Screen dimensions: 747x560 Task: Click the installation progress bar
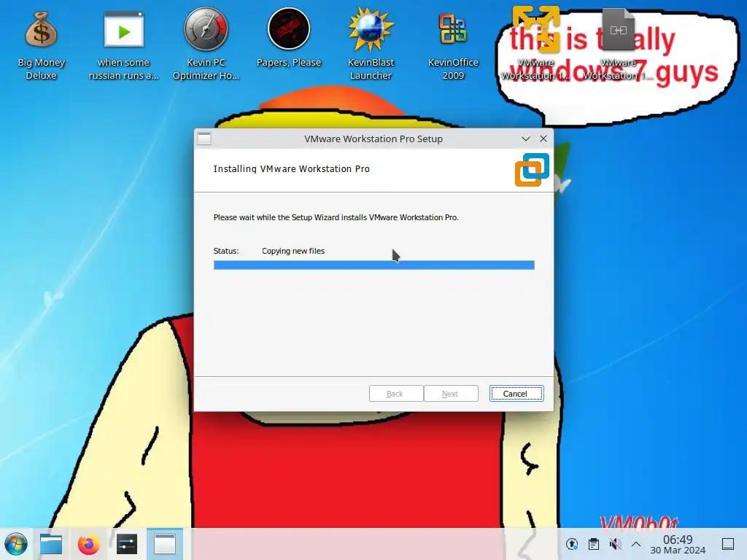(374, 265)
